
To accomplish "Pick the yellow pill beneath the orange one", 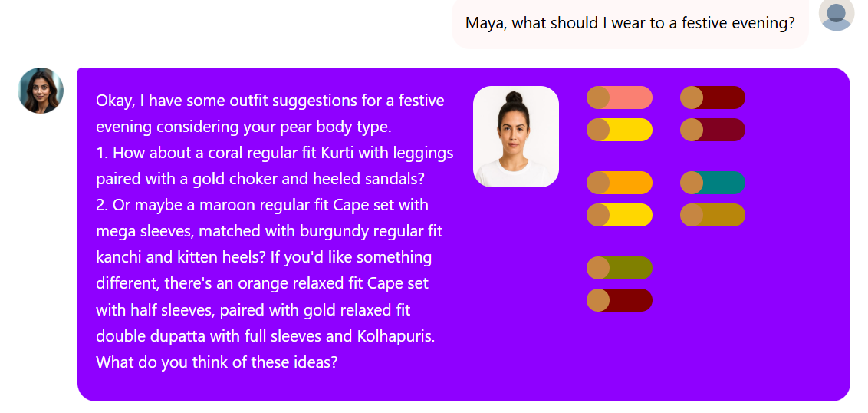I will click(620, 215).
